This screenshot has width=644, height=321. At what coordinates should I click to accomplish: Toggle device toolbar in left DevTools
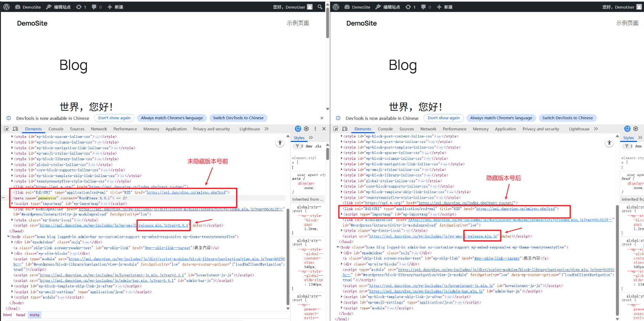coord(15,129)
